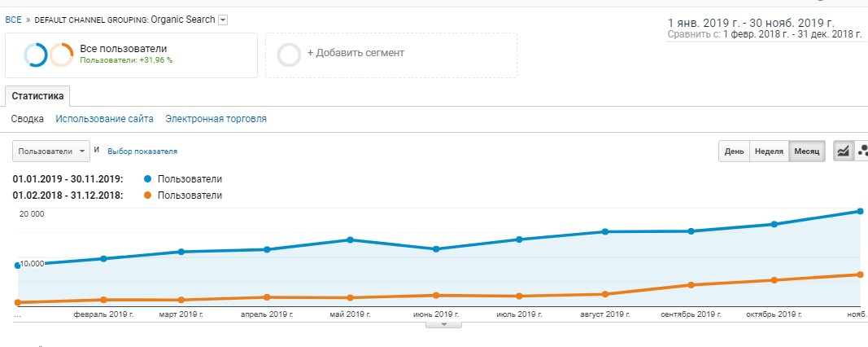The height and width of the screenshot is (347, 868).
Task: Open the Использование сайта sub-tab
Action: tap(105, 119)
